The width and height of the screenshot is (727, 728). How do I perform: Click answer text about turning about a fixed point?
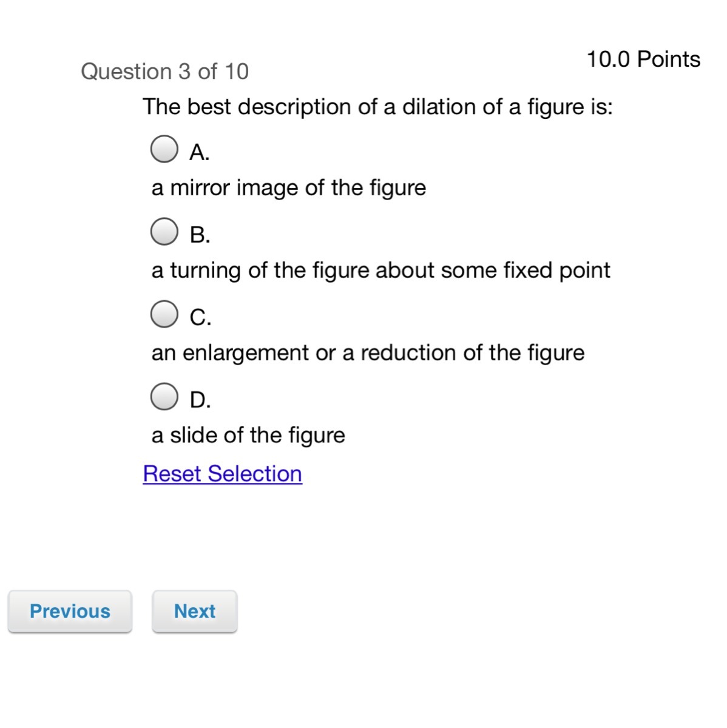pyautogui.click(x=380, y=271)
